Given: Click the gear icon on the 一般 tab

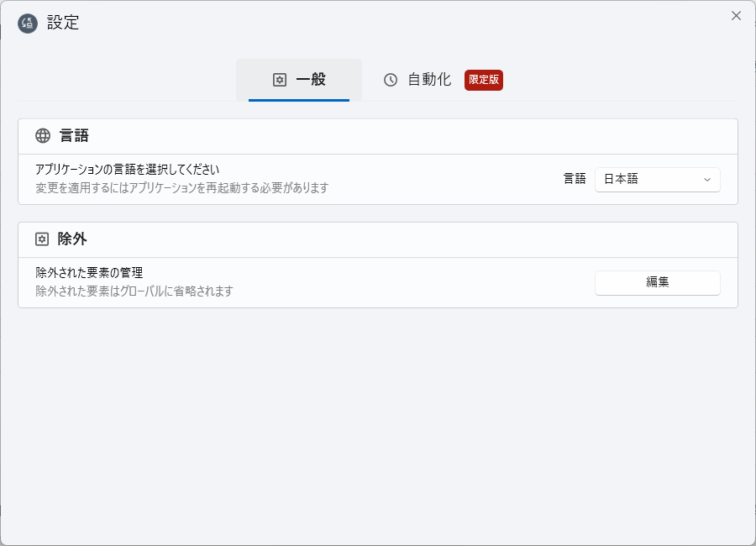Looking at the screenshot, I should coord(280,80).
